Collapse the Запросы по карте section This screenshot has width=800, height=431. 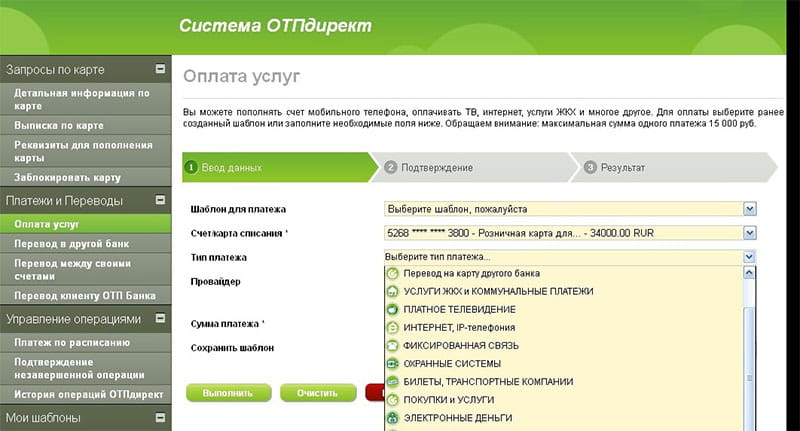pyautogui.click(x=160, y=68)
